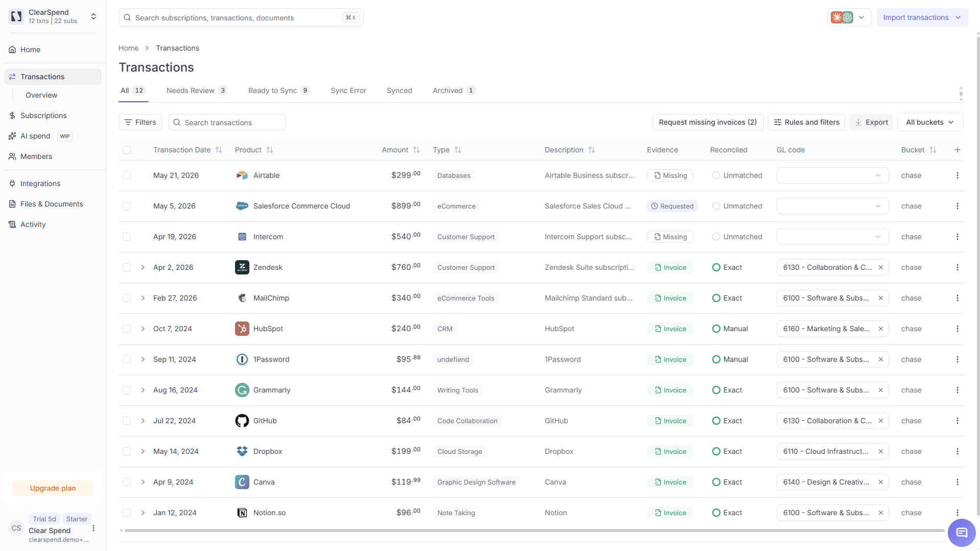
Task: Expand the Dropbox transaction row
Action: [x=143, y=451]
